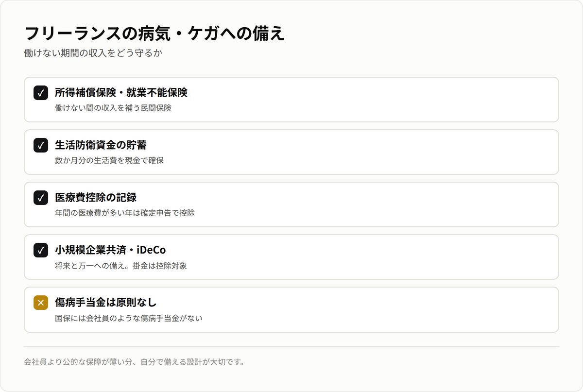The image size is (583, 392).
Task: Select the note 年間の医療費が多い年は確定申告で控除
Action: tap(125, 213)
